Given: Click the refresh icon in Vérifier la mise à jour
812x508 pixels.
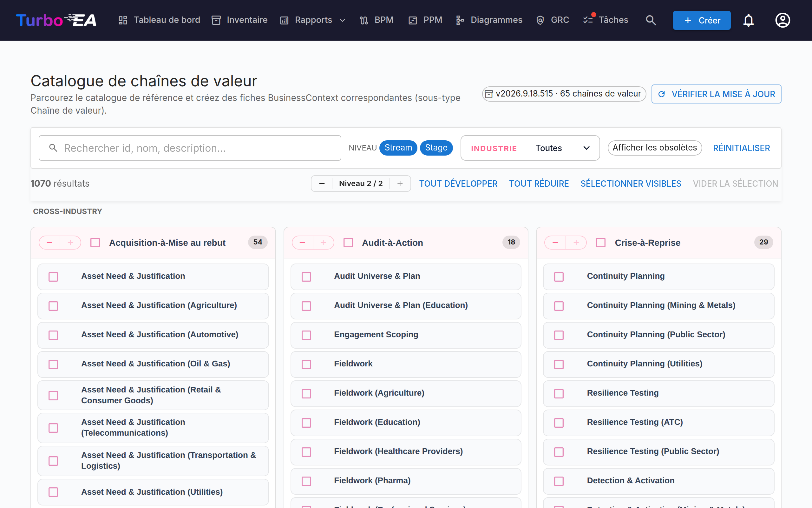Looking at the screenshot, I should [662, 94].
